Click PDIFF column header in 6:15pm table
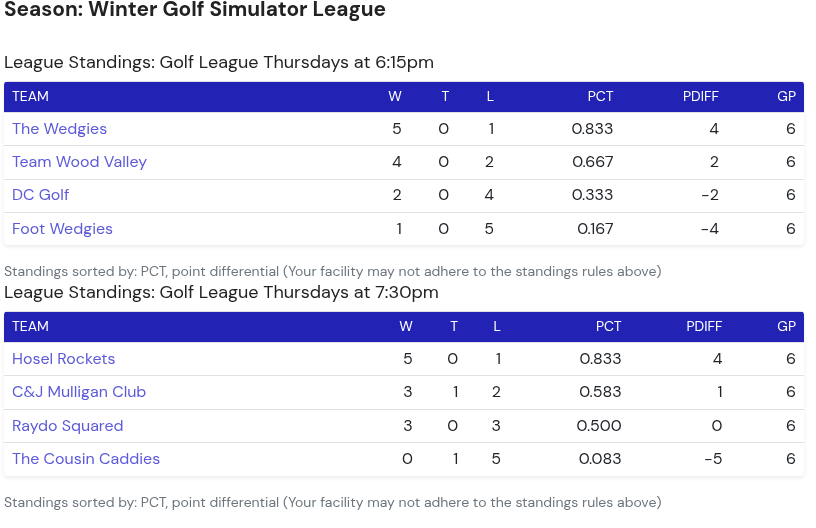This screenshot has height=528, width=816. (700, 97)
